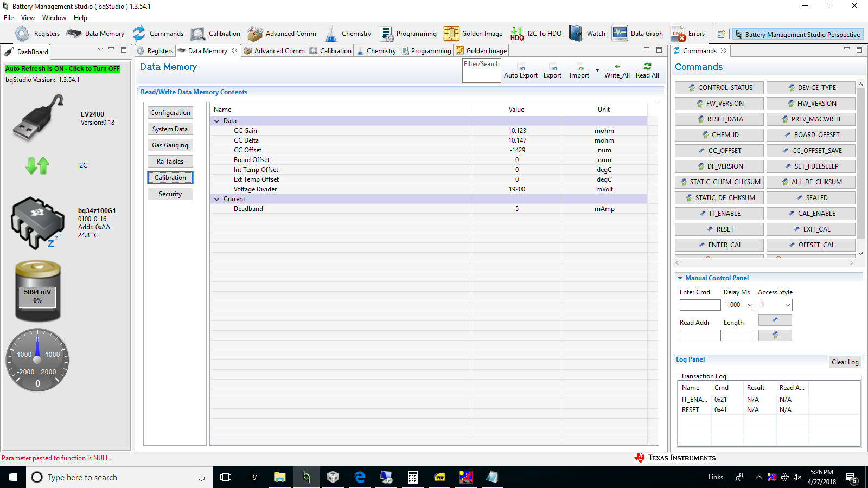Open the I2C To HDQ icon
This screenshot has height=488, width=868.
pos(517,34)
